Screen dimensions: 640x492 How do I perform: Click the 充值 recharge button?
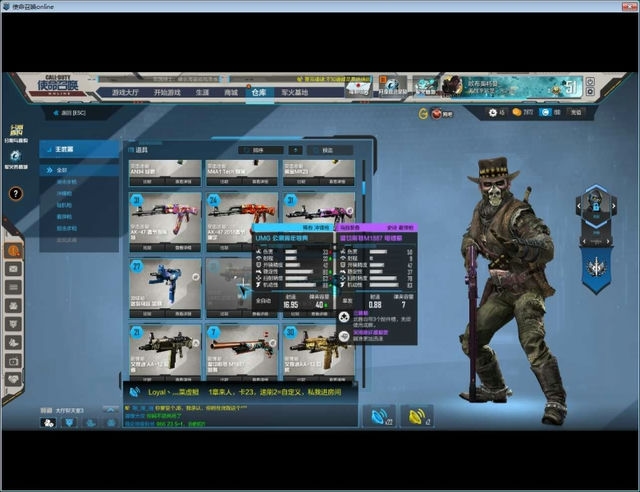pyautogui.click(x=576, y=113)
